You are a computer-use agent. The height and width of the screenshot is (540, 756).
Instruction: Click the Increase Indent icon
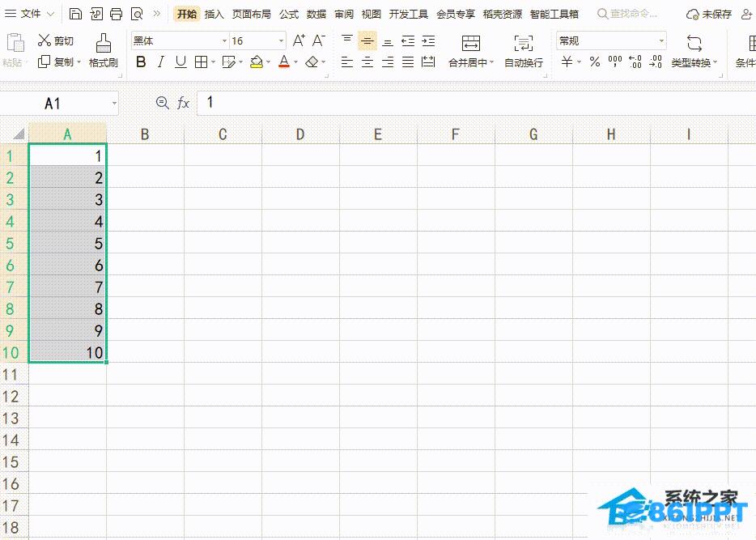click(x=428, y=41)
